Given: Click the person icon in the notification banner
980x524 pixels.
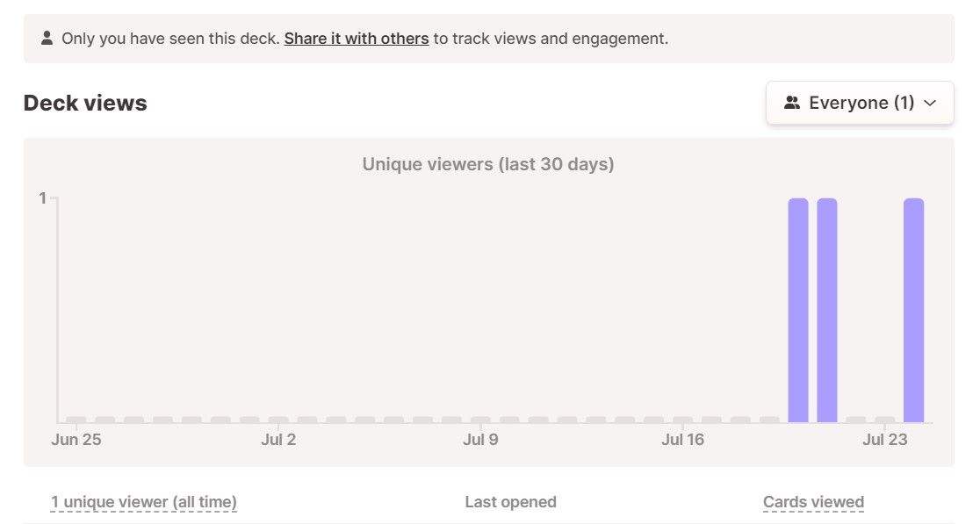Looking at the screenshot, I should pyautogui.click(x=46, y=38).
